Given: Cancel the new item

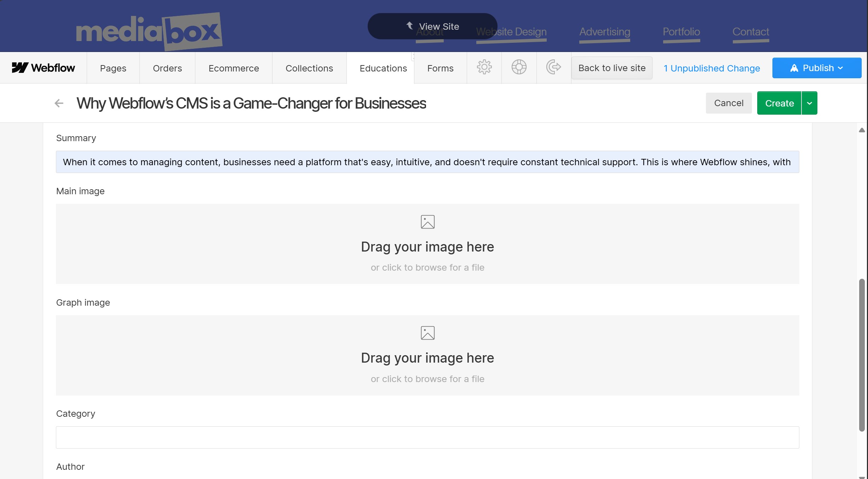Looking at the screenshot, I should (729, 103).
